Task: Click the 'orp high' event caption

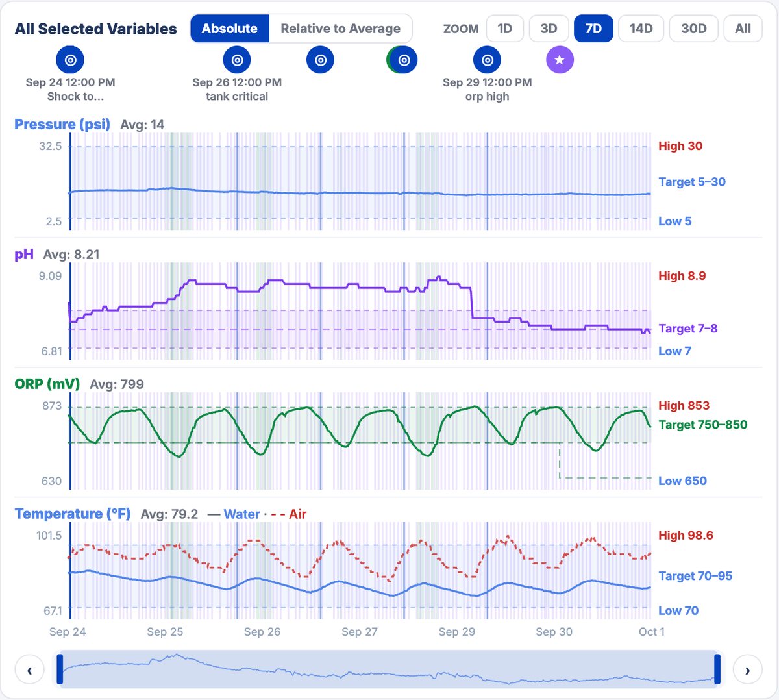Action: point(487,97)
